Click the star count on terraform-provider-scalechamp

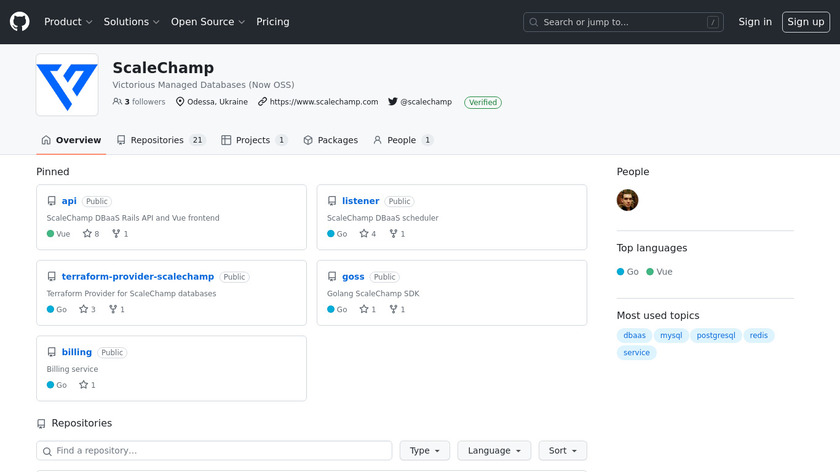point(93,310)
